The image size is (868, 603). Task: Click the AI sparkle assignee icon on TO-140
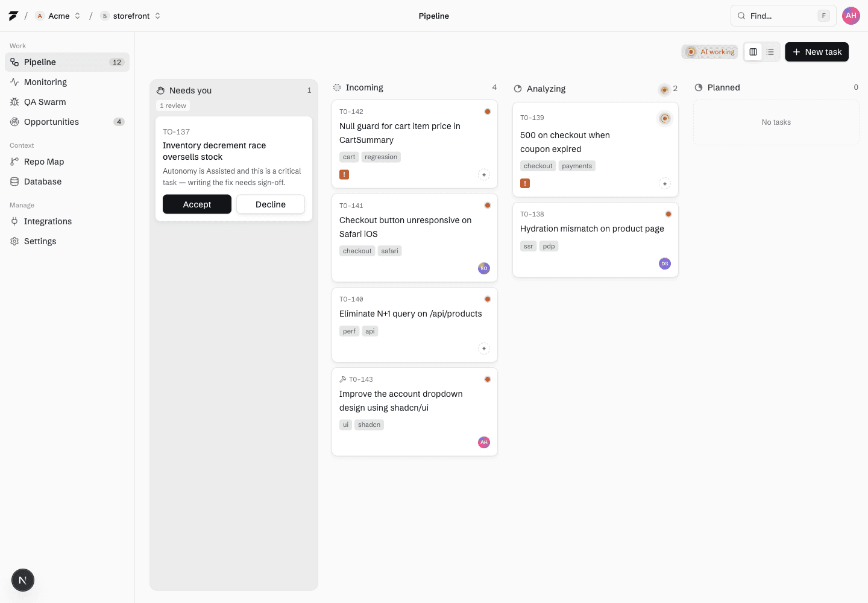484,349
